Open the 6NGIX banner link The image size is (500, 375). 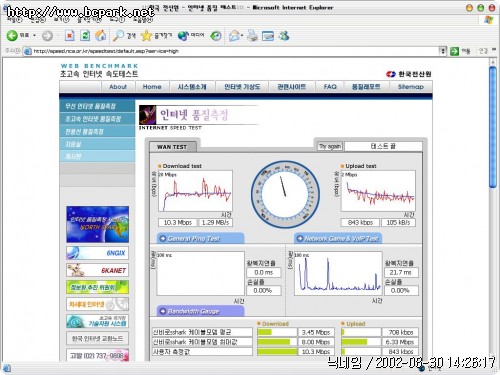click(x=97, y=253)
